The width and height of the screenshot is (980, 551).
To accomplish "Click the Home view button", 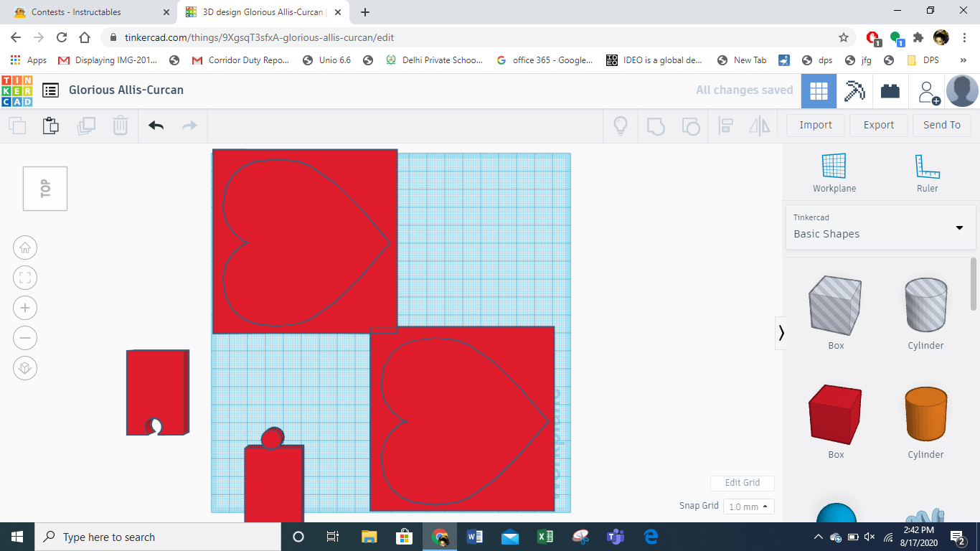I will 25,248.
